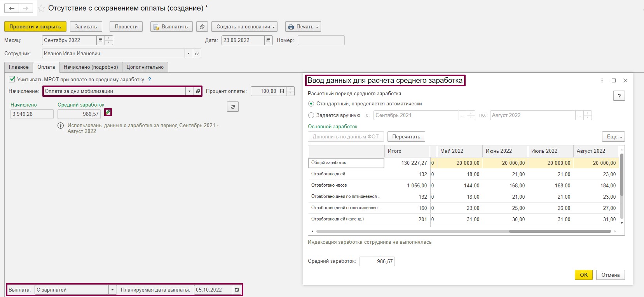Click Август 2022 отработано часов 184,00 cell

pyautogui.click(x=596, y=185)
